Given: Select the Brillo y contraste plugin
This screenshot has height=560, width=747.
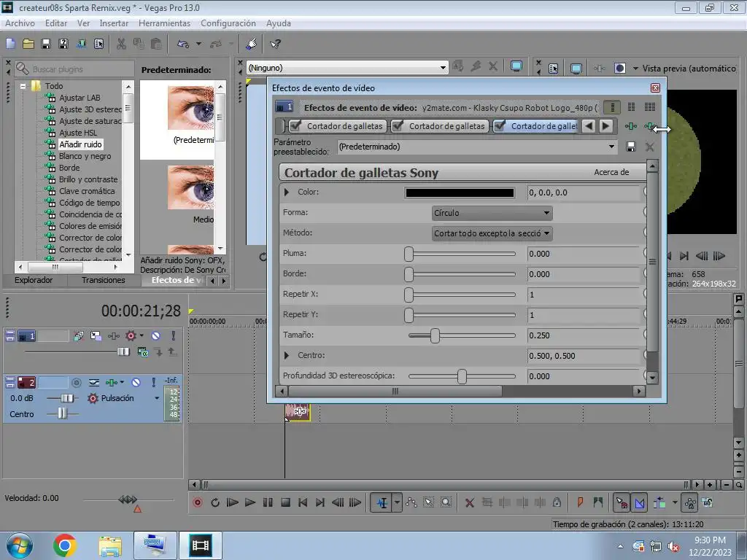Looking at the screenshot, I should click(x=88, y=179).
